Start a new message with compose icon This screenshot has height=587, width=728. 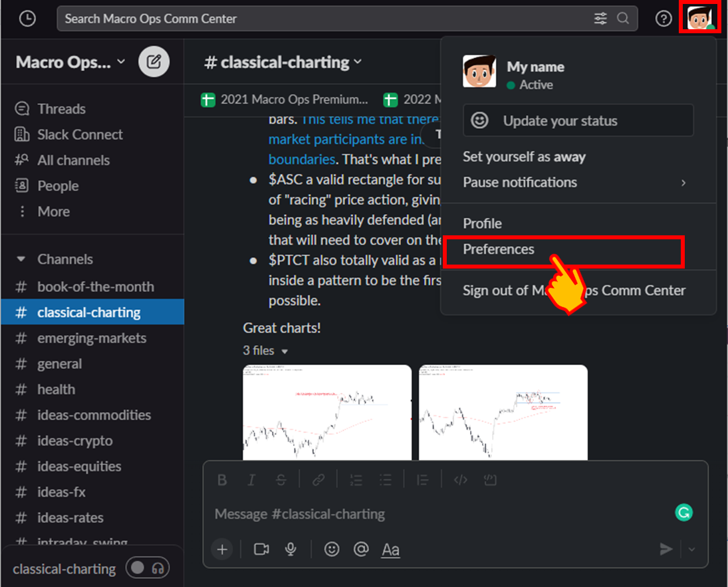[x=154, y=62]
